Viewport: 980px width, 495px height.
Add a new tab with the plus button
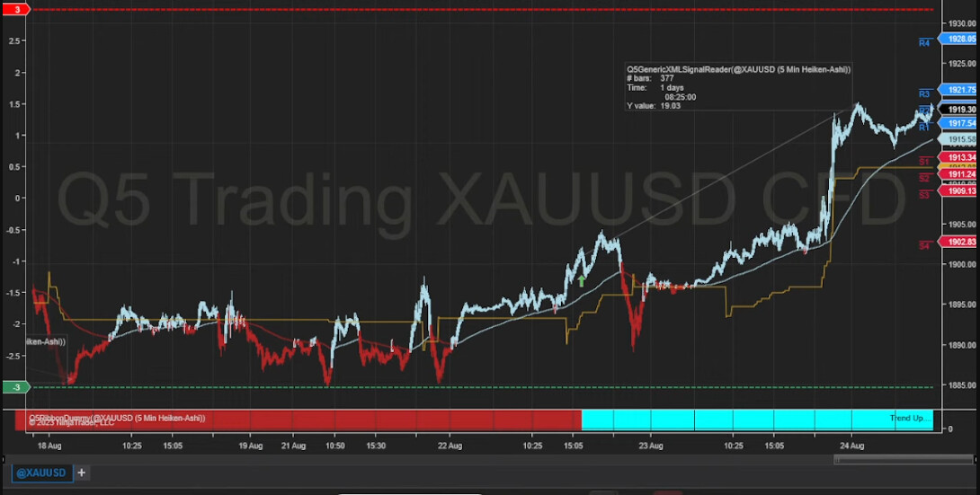81,473
